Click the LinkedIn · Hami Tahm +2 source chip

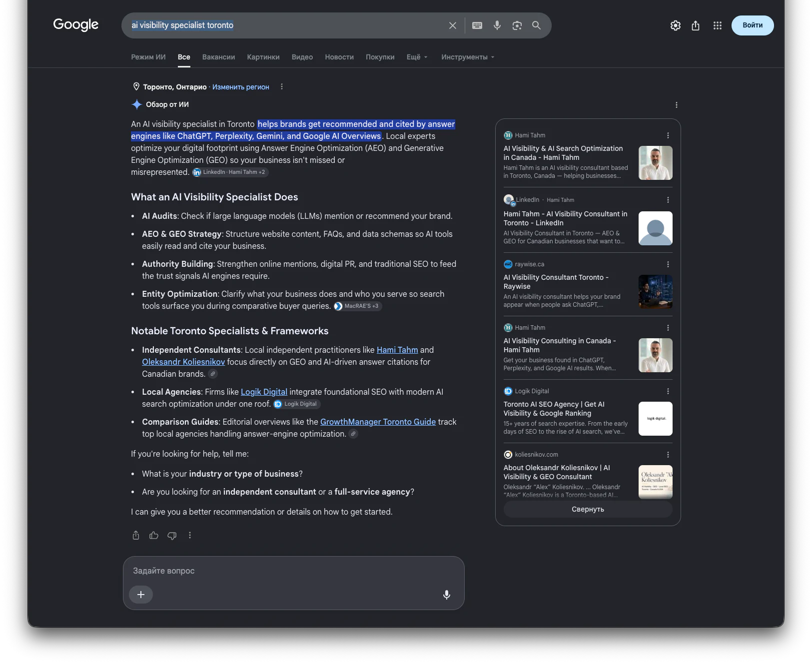click(x=230, y=172)
